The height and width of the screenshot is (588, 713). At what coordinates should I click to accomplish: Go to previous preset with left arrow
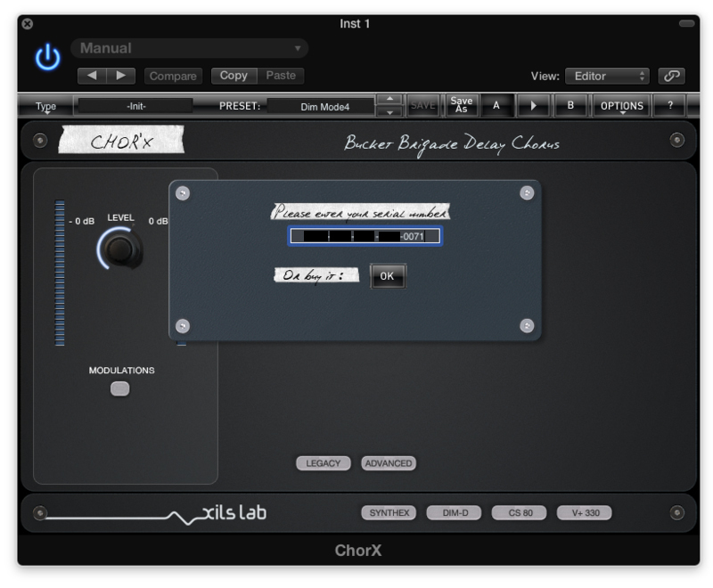pyautogui.click(x=92, y=76)
